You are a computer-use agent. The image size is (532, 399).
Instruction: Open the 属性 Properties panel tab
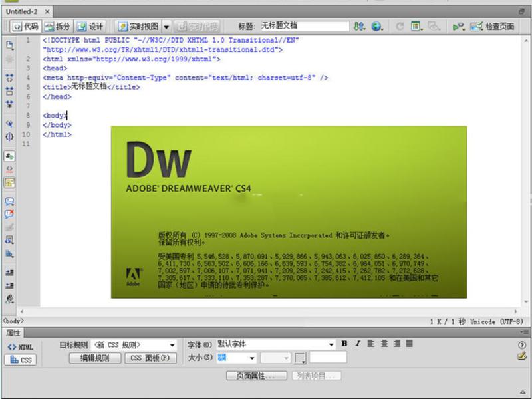(13, 333)
